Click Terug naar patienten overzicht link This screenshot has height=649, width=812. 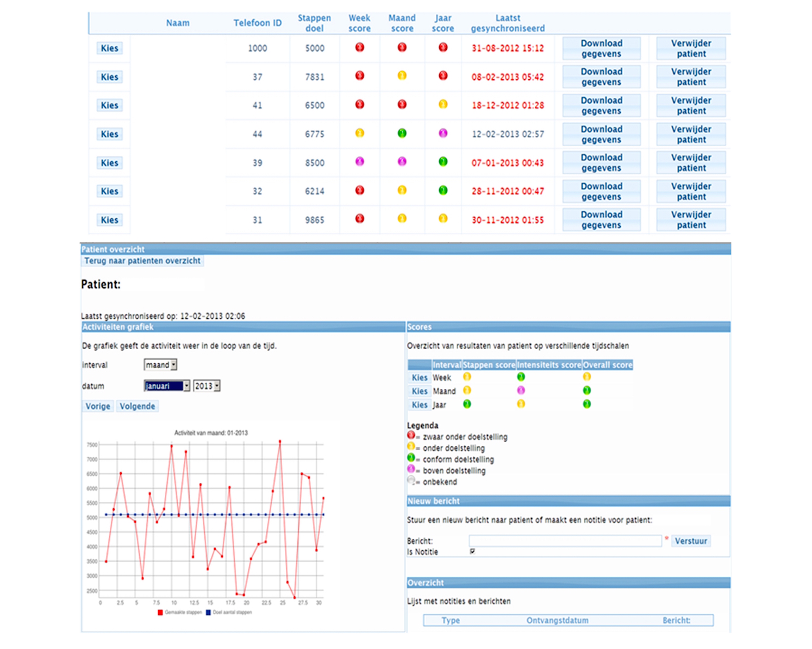(142, 261)
